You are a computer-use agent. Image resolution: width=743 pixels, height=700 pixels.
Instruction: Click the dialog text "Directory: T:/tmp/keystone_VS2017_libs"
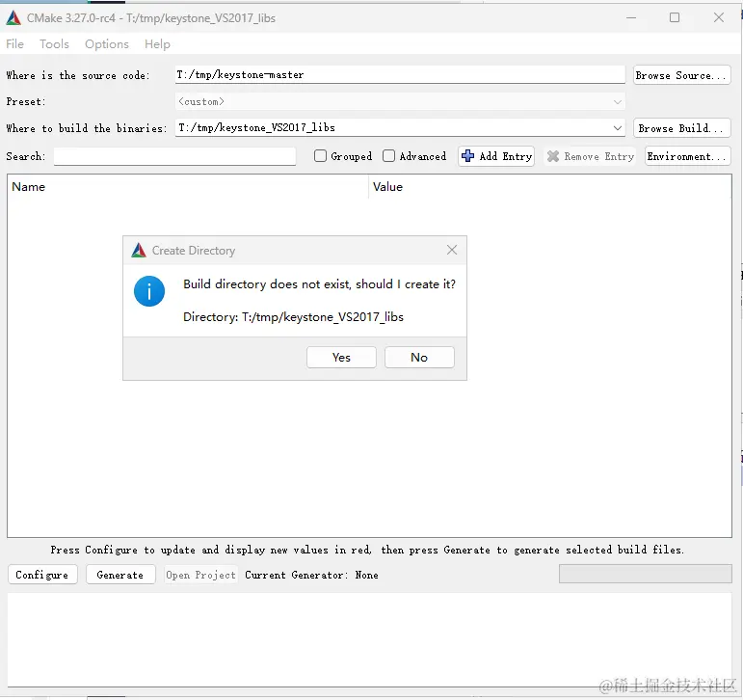(293, 317)
